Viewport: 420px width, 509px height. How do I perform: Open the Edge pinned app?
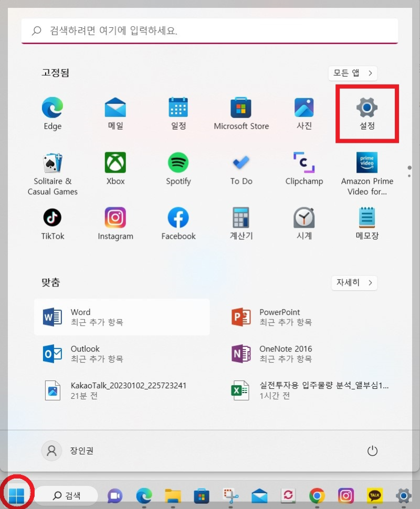click(x=52, y=113)
